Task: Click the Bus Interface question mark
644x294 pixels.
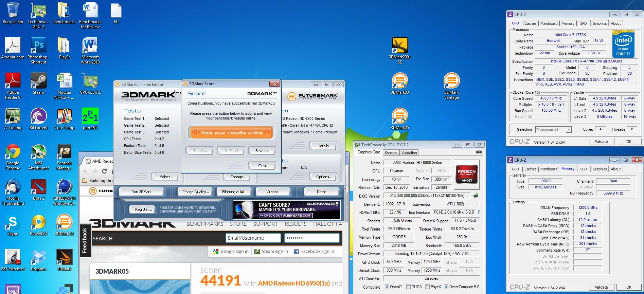Action: [x=479, y=212]
